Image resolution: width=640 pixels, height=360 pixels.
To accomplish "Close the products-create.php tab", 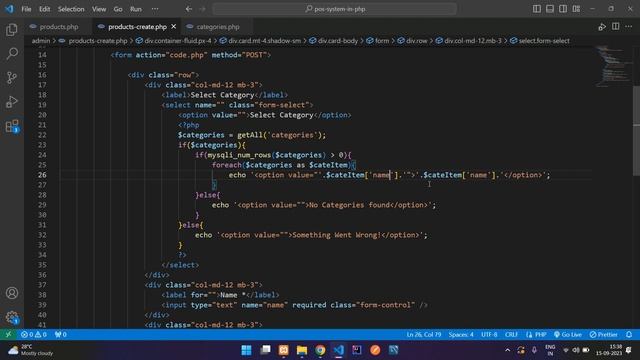I will pyautogui.click(x=174, y=27).
